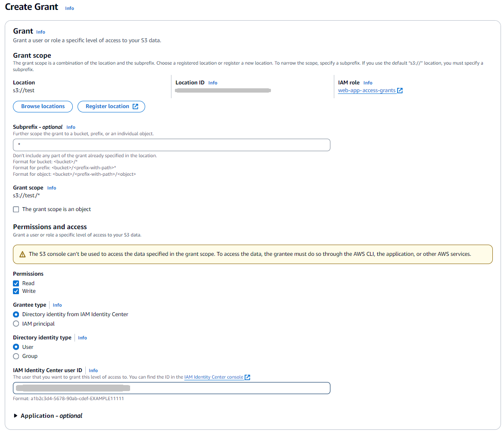Open the Grantee type Info help
Viewport: 504px width, 432px height.
57,305
